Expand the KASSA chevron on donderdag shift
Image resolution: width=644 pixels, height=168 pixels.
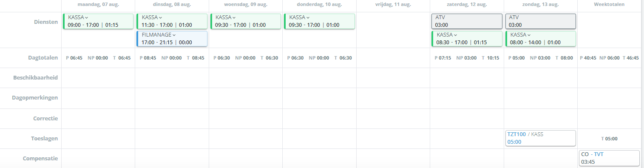[x=308, y=18]
